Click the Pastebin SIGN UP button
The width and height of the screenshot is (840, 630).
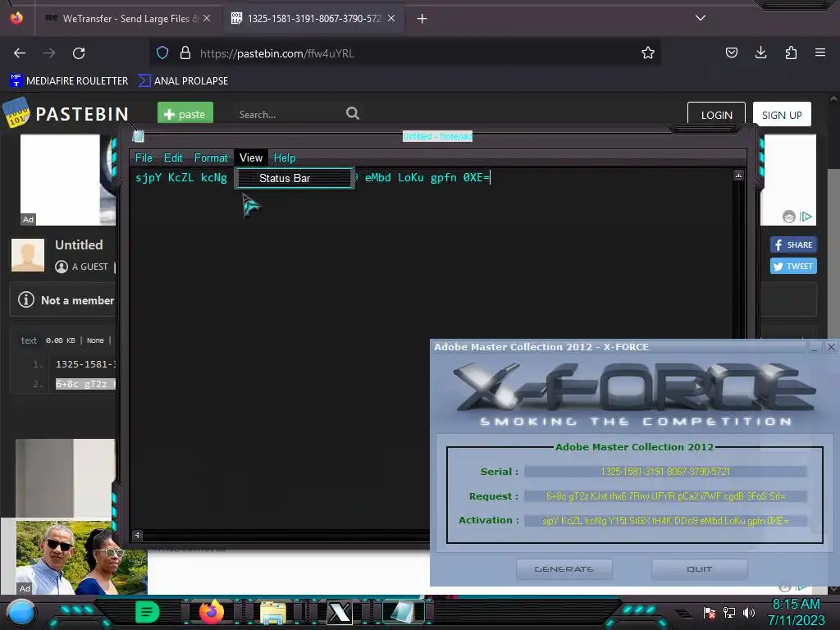(782, 115)
